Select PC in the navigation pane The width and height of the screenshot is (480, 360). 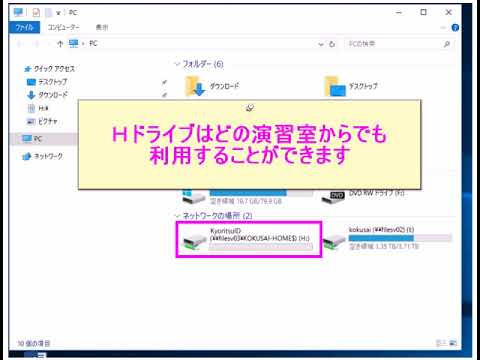pyautogui.click(x=38, y=139)
